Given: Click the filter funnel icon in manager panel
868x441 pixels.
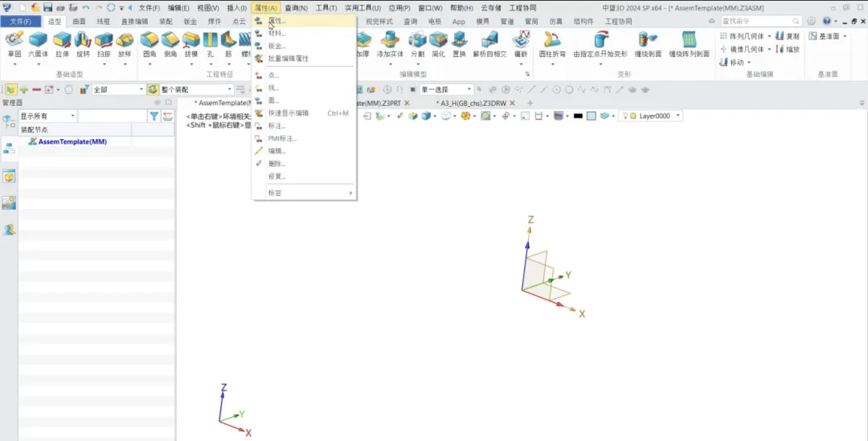Looking at the screenshot, I should tap(154, 116).
